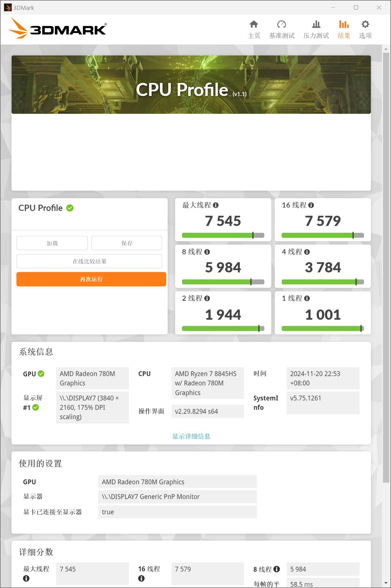Click green checkmark next to CPU Profile title
The height and width of the screenshot is (588, 391).
(70, 208)
